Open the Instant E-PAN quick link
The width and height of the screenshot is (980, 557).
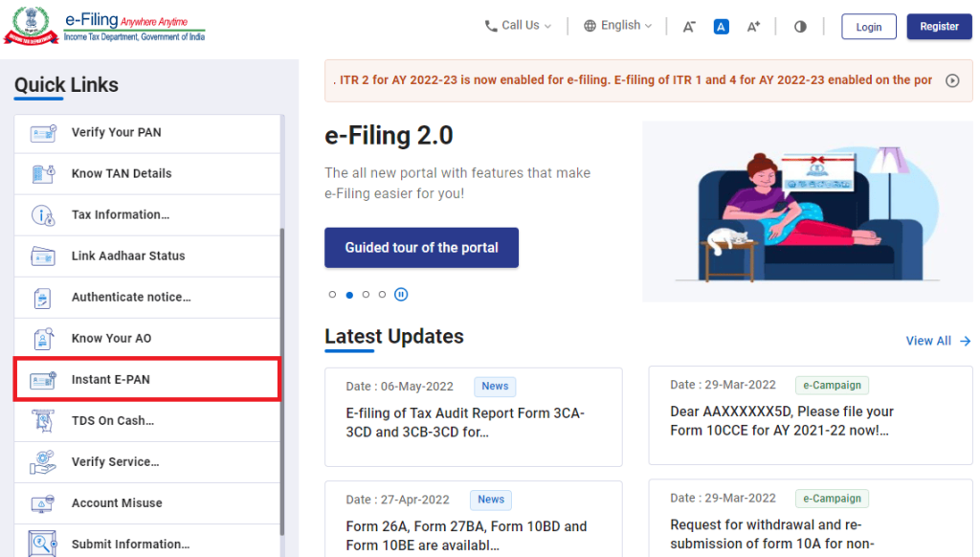click(147, 379)
